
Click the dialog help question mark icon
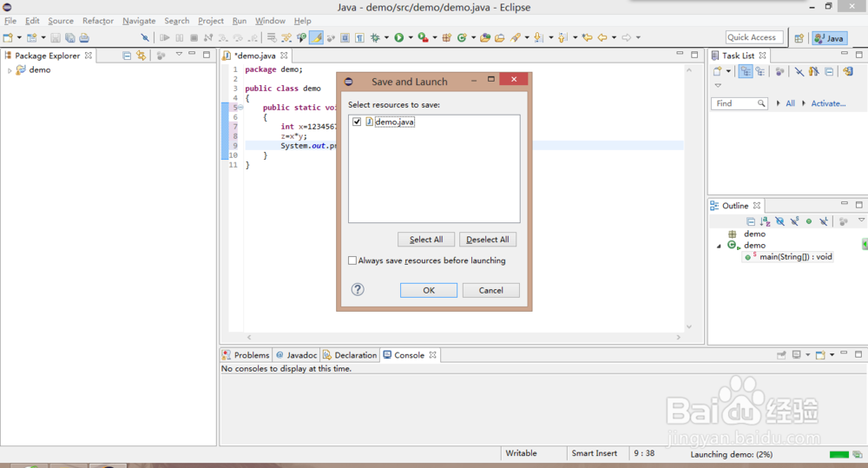click(x=358, y=289)
